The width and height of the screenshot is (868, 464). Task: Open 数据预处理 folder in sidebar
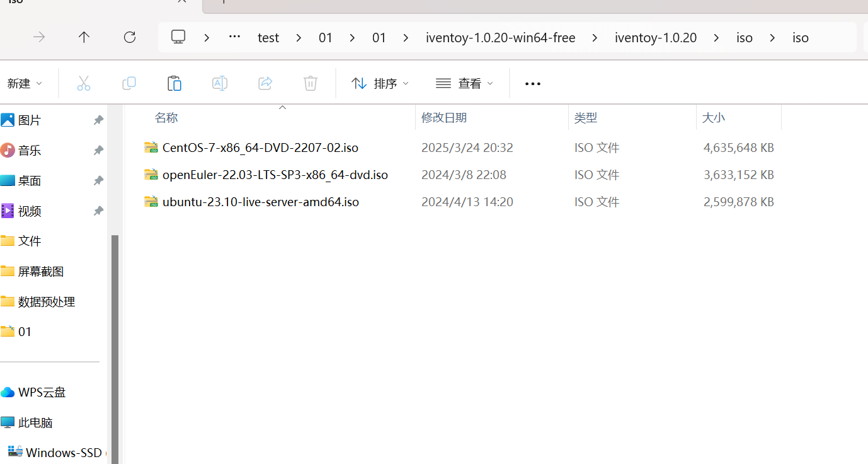[x=46, y=301]
